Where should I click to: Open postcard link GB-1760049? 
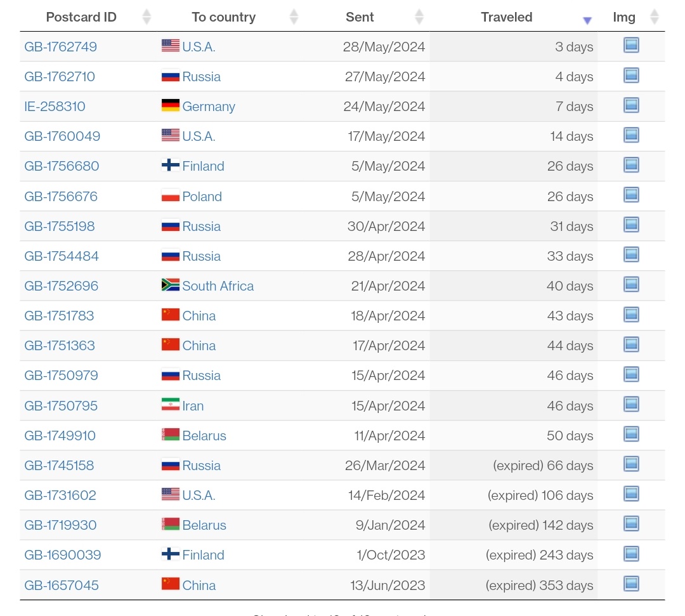click(x=62, y=136)
